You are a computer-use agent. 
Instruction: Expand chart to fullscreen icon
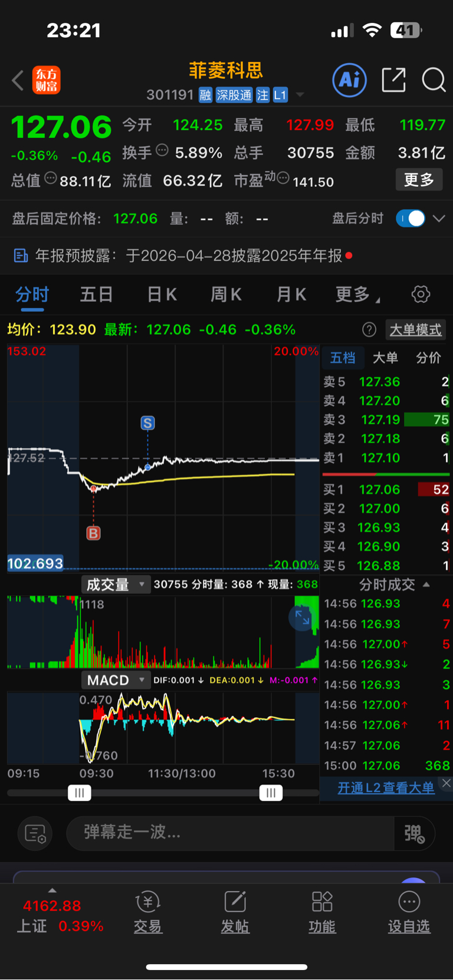point(303,618)
